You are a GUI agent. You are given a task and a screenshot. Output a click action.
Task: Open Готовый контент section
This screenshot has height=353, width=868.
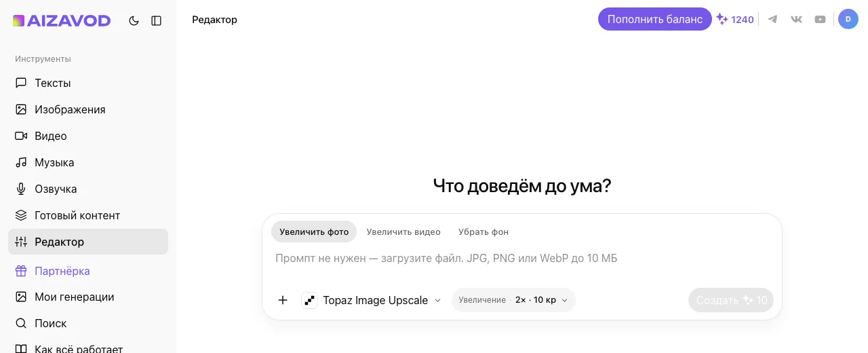coord(88,215)
